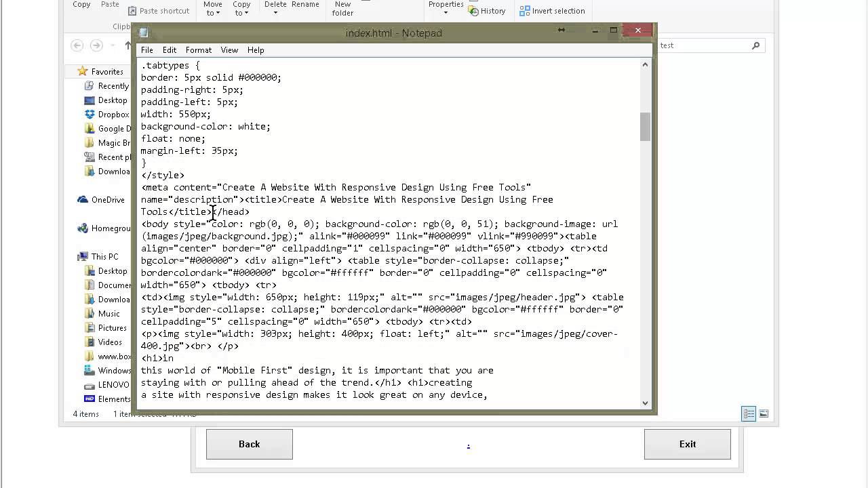Click Explorer forward navigation arrow

point(96,45)
